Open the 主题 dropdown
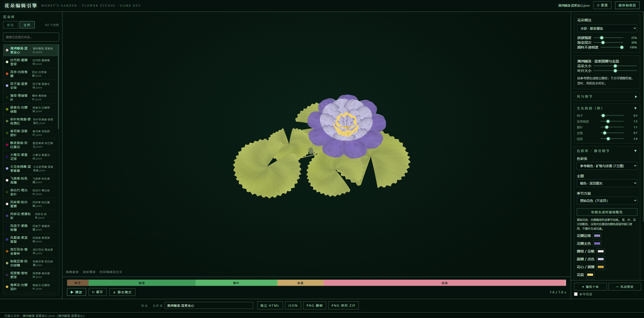Screen dimensions: 644x318 (x=607, y=183)
